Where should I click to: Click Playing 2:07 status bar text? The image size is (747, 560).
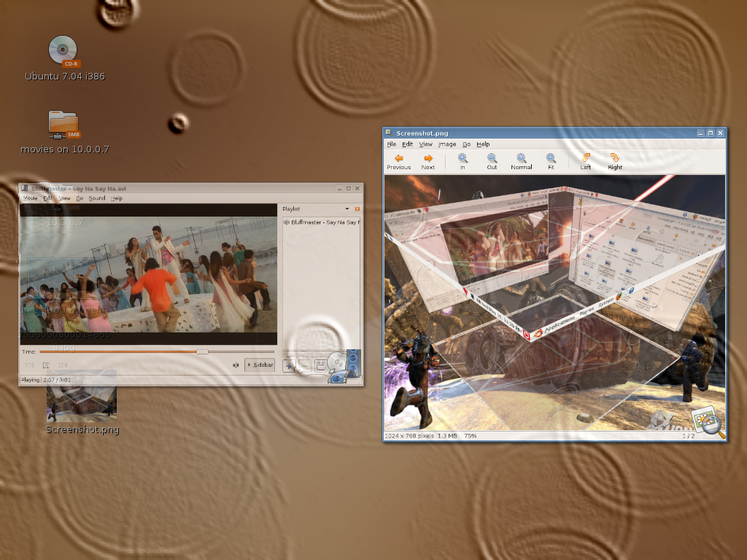[46, 380]
